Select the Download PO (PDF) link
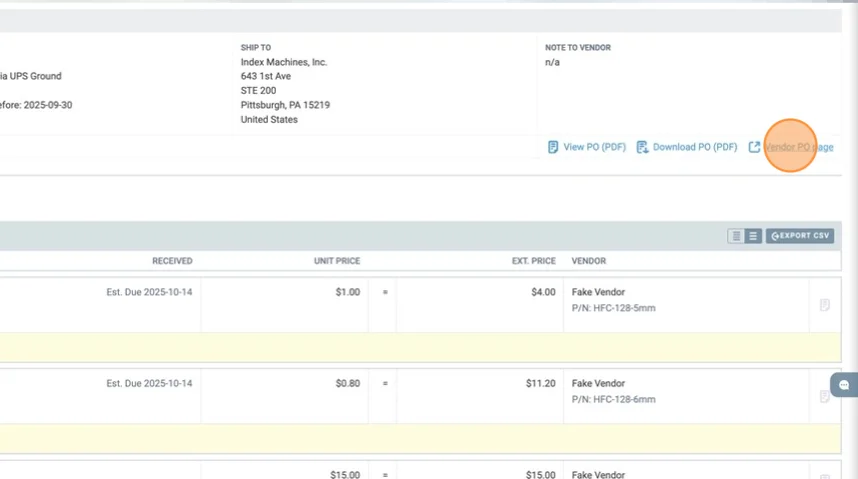 694,147
